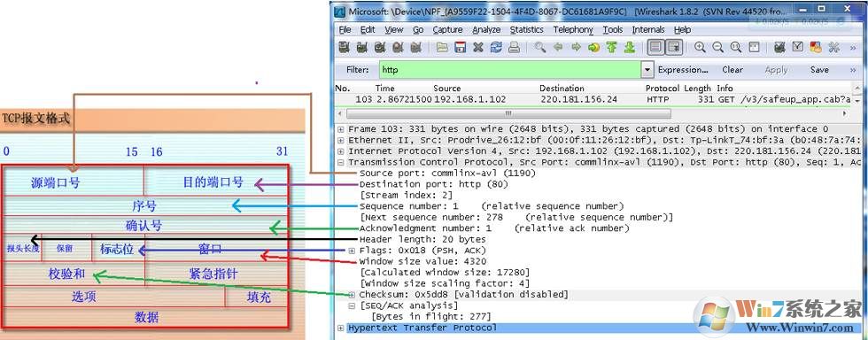Zoom out using the minus magnifier icon
Viewport: 868px width, 340px height.
point(718,48)
